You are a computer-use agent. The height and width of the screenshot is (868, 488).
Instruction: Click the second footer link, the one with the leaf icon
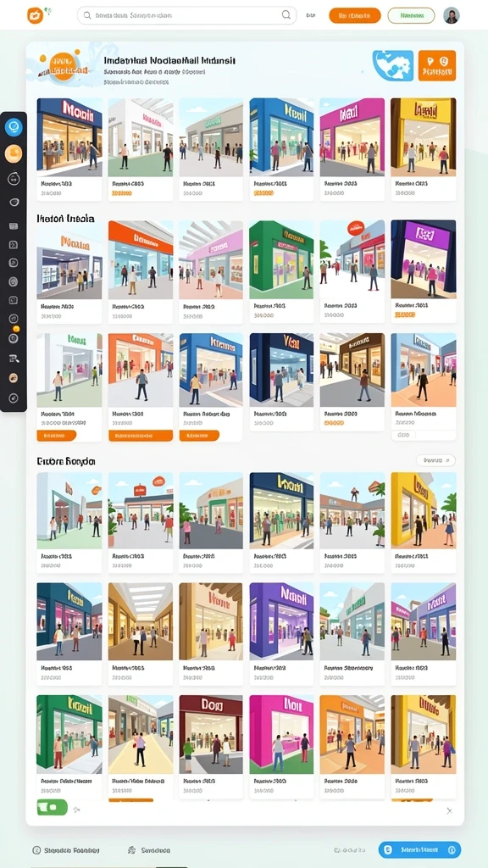[x=149, y=849]
